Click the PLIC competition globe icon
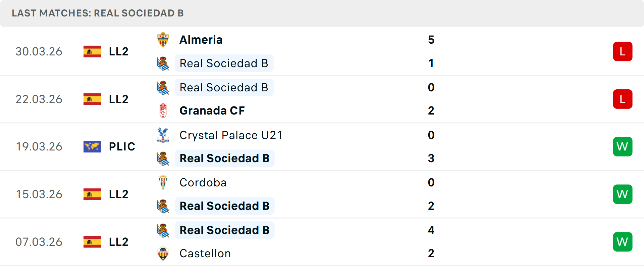The height and width of the screenshot is (266, 644). 92,146
